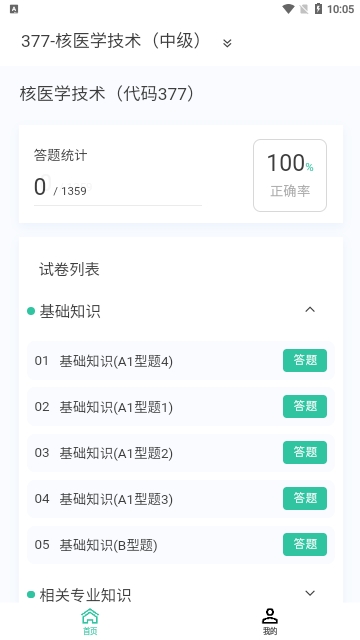The image size is (360, 640).
Task: Click the 基础知识 green bullet dot
Action: coord(31,311)
